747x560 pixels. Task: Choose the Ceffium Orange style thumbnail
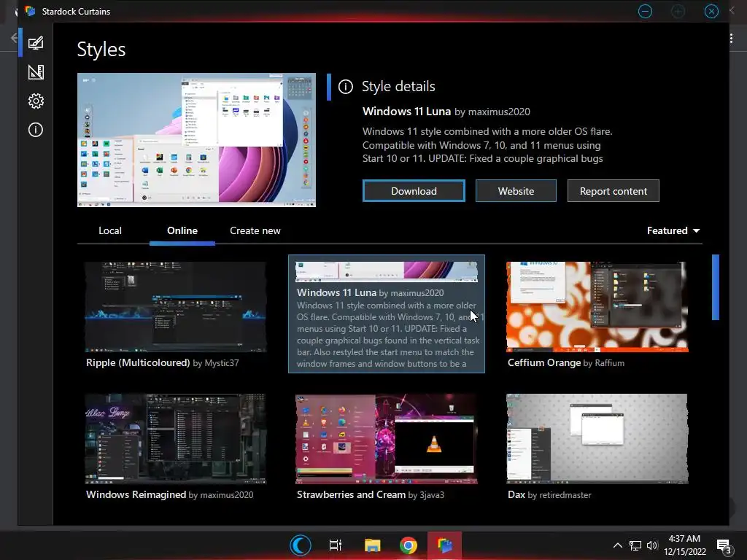(x=597, y=307)
